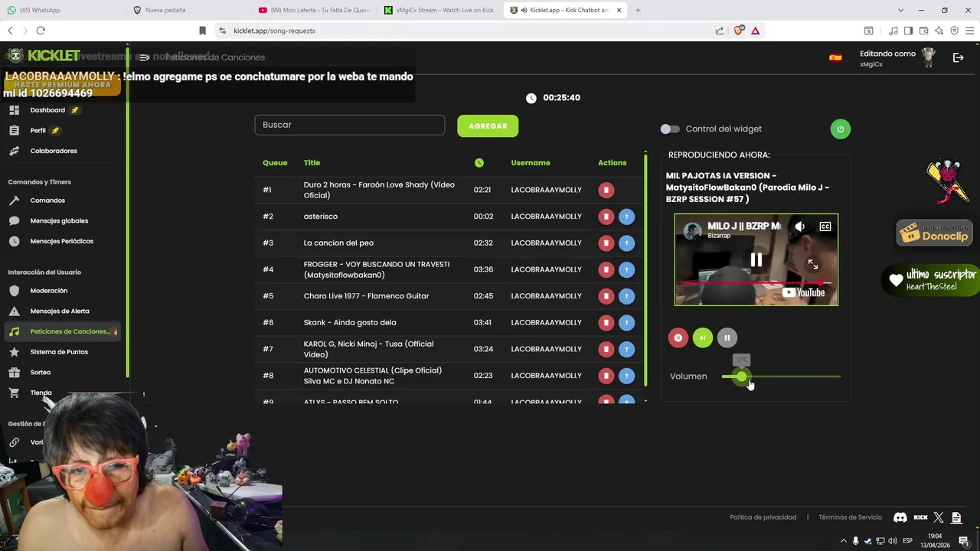
Task: Delete the asterisco song request
Action: (x=606, y=217)
